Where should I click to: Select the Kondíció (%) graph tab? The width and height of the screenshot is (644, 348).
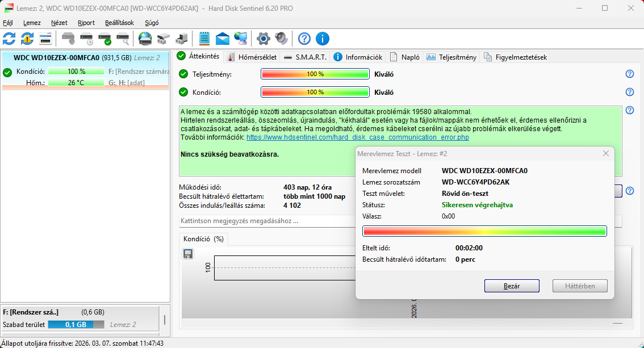203,239
